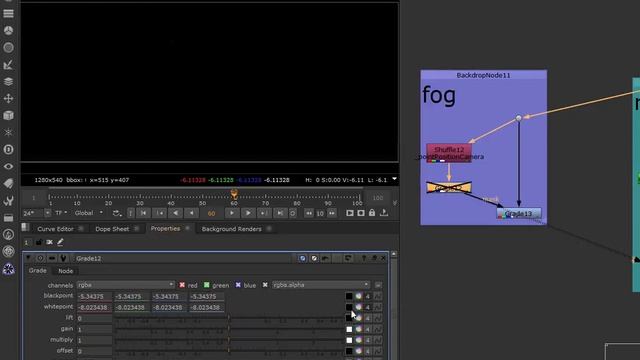The width and height of the screenshot is (640, 360).
Task: Open the Merge layers stack icon
Action: 8,82
